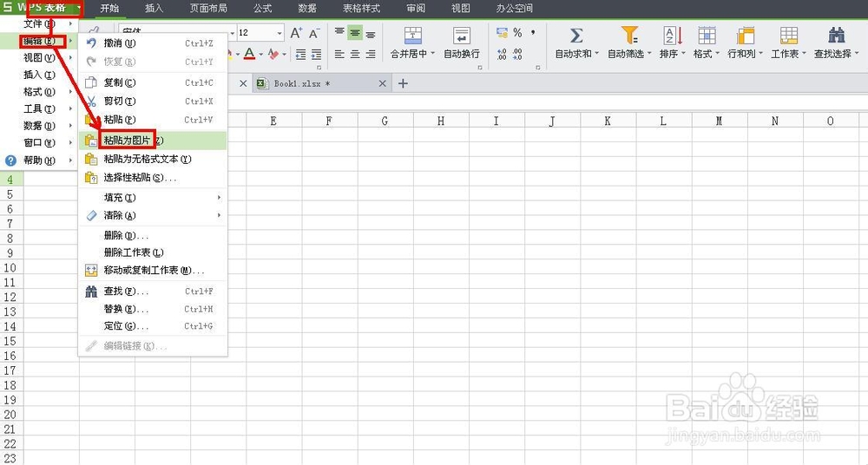The width and height of the screenshot is (868, 465).
Task: Click the increase indent icon
Action: (x=316, y=55)
